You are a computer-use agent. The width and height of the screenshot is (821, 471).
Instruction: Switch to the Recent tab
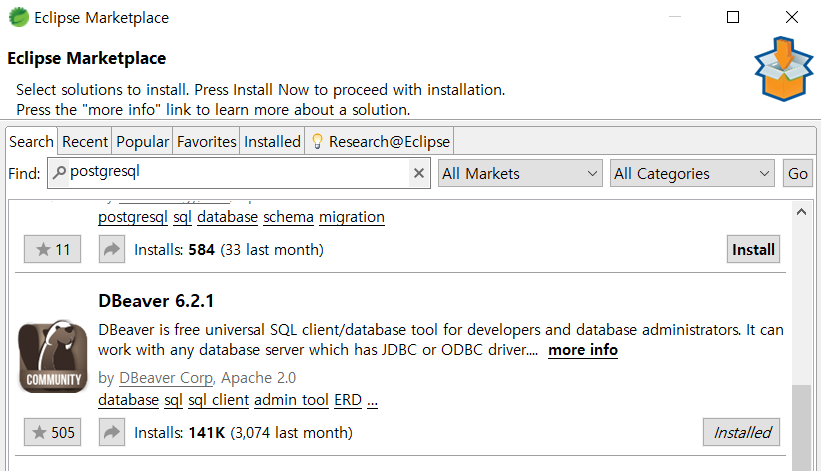[85, 141]
